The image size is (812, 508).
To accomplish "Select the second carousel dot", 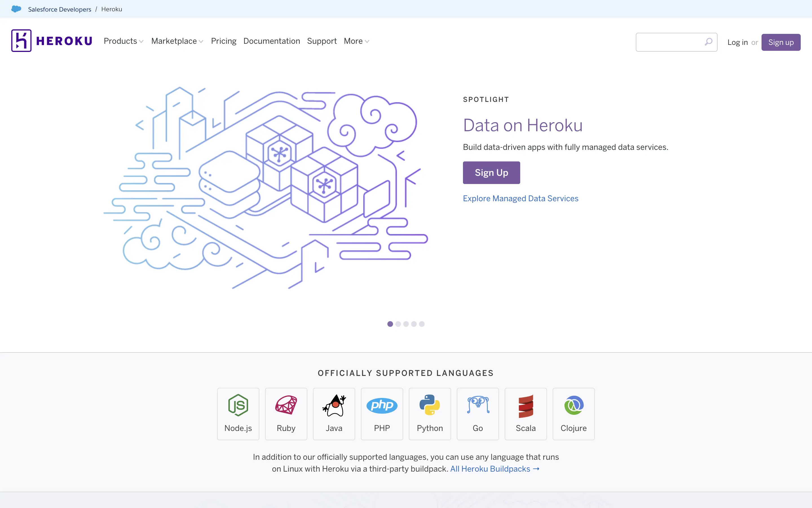I will tap(398, 324).
